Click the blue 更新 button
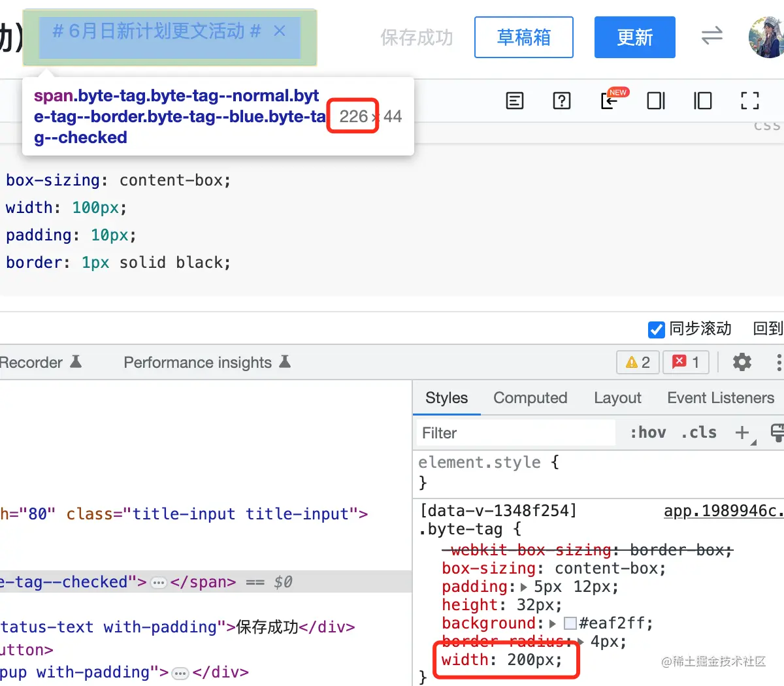Viewport: 784px width, 686px height. [635, 37]
